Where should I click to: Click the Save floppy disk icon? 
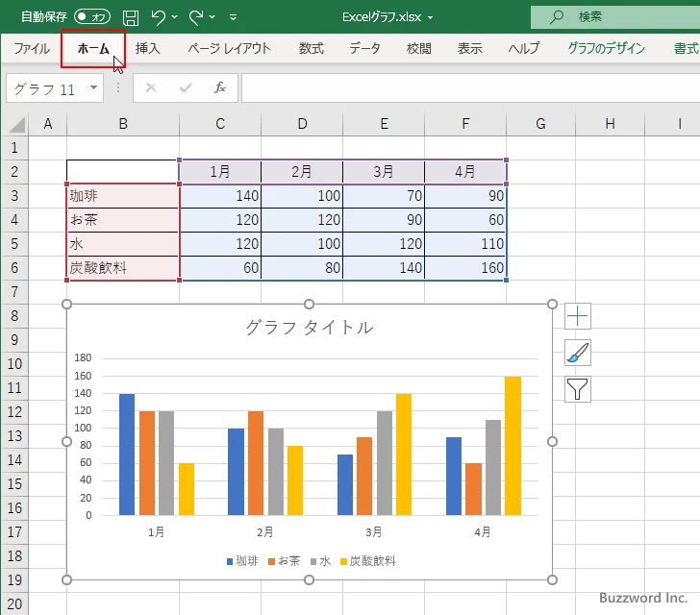(131, 17)
